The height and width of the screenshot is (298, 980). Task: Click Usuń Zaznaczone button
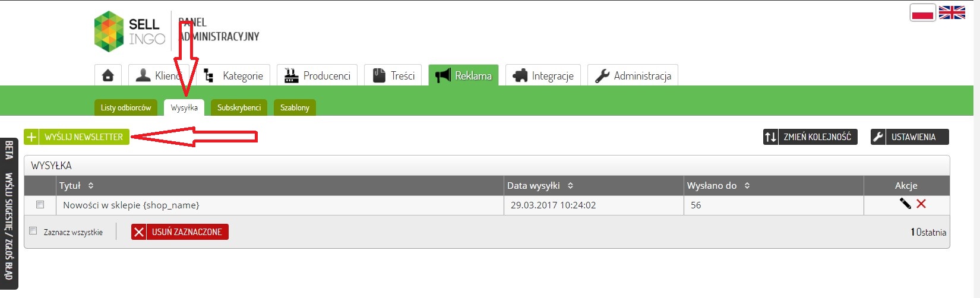coord(180,232)
